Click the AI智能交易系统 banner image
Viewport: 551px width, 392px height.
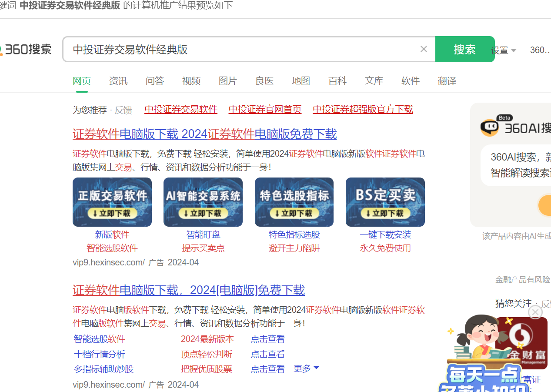point(203,202)
